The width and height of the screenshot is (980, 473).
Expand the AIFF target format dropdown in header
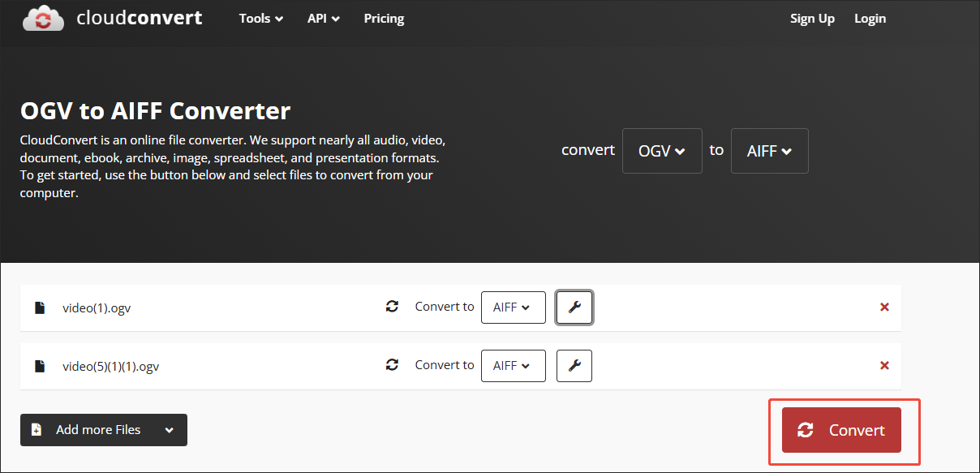pyautogui.click(x=769, y=151)
